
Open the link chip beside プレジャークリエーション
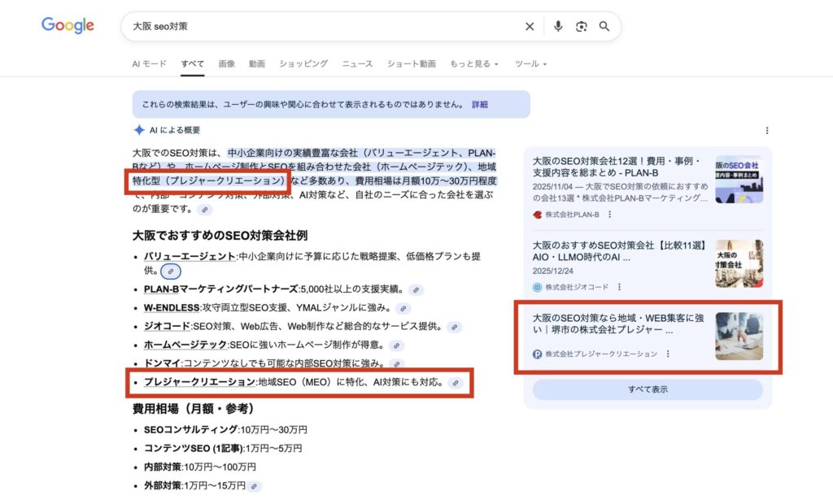click(x=456, y=383)
